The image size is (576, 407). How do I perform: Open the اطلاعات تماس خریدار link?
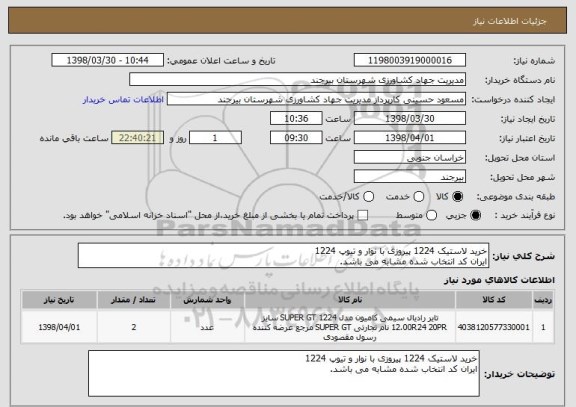click(x=123, y=100)
